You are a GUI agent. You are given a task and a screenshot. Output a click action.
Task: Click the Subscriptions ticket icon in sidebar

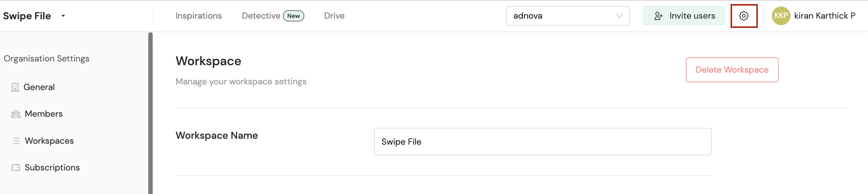[x=16, y=168]
